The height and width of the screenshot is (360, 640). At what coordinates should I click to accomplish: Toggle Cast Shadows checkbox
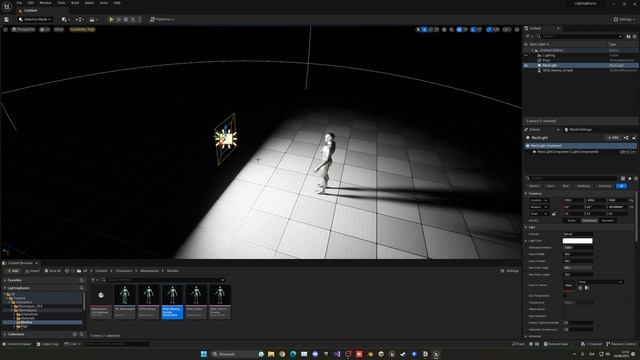(565, 316)
